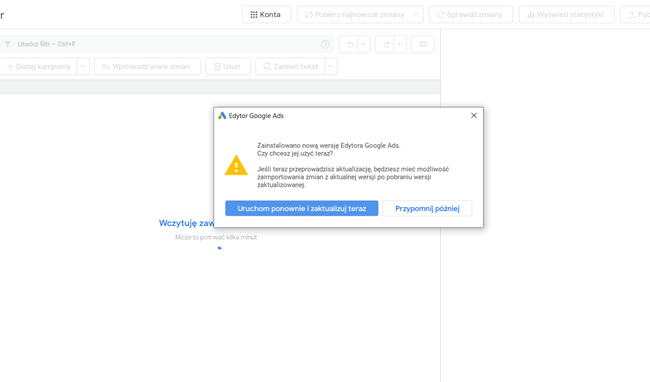Viewport: 650px width, 382px height.
Task: Click the filter funnel icon
Action: (7, 44)
